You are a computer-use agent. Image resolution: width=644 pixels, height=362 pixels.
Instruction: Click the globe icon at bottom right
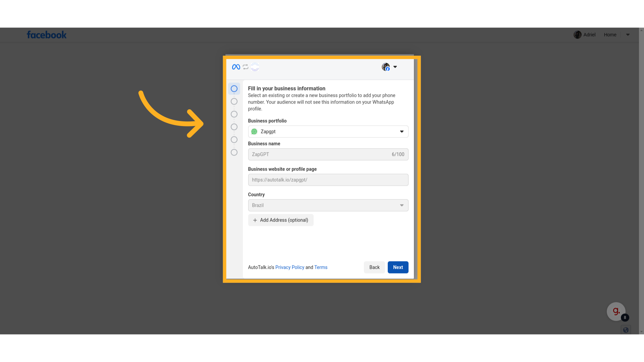pos(626,330)
